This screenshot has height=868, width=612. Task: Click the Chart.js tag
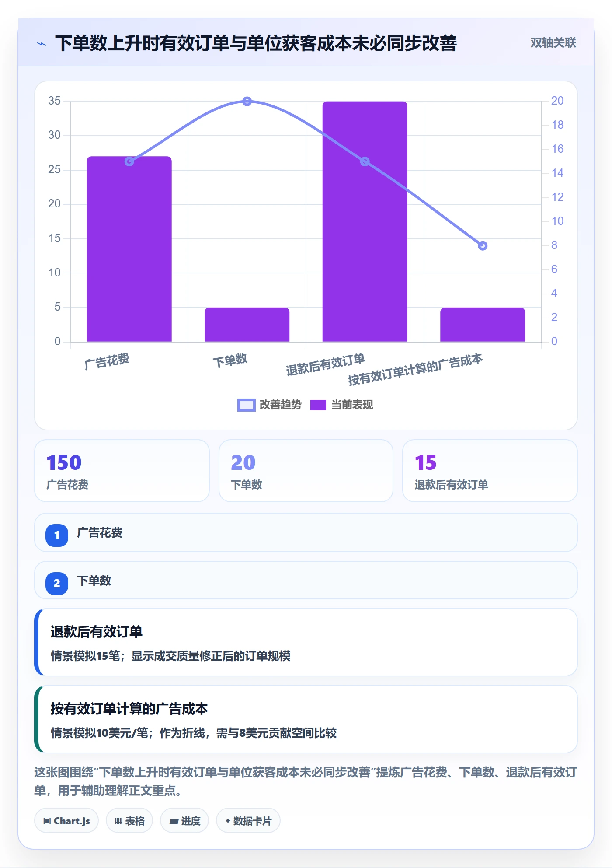66,821
